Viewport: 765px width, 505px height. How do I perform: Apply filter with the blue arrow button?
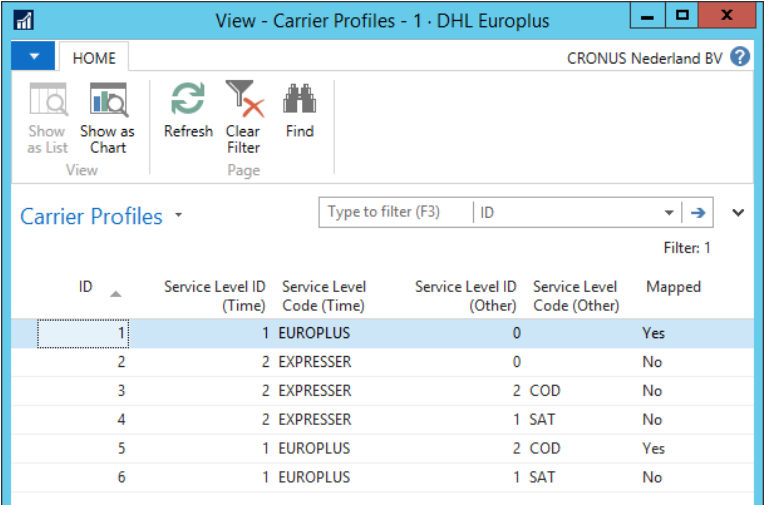point(698,212)
